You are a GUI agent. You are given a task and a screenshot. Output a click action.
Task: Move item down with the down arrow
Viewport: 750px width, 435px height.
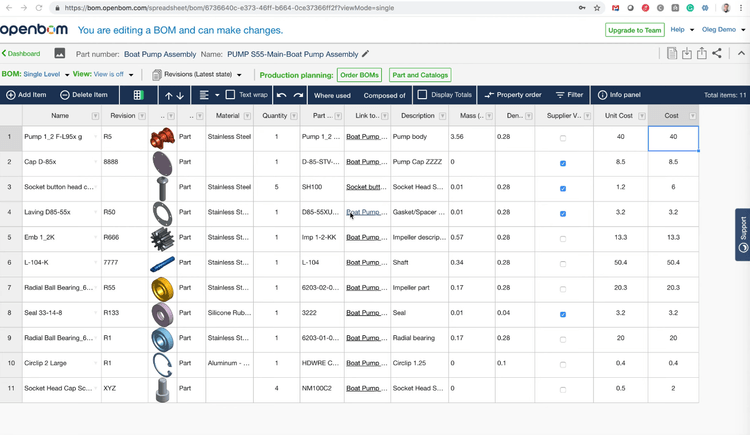tap(180, 95)
